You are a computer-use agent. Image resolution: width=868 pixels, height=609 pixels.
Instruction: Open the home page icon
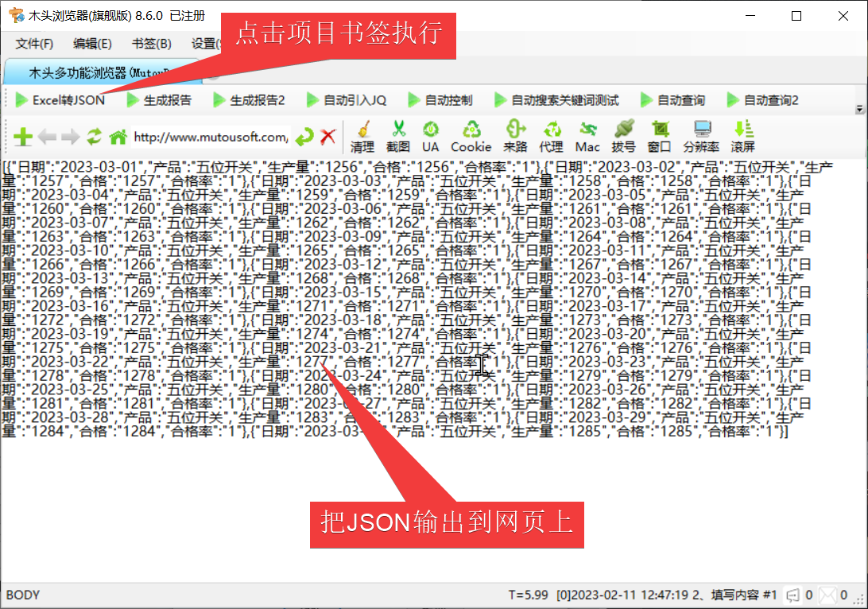(118, 137)
